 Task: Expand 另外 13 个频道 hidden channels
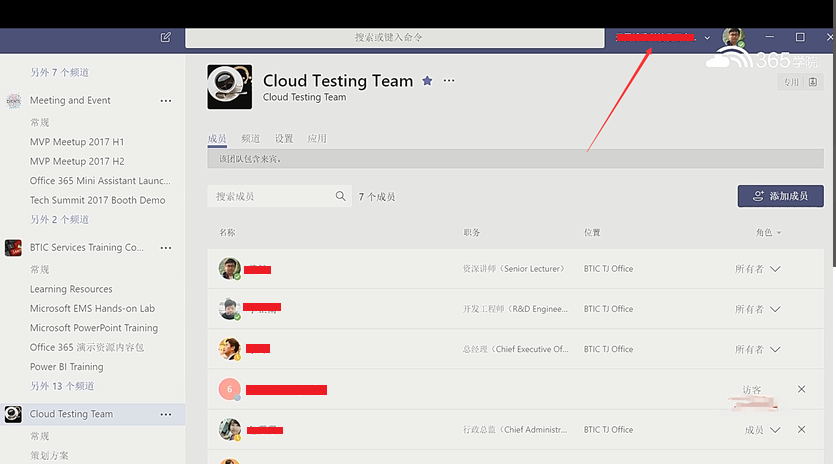62,386
